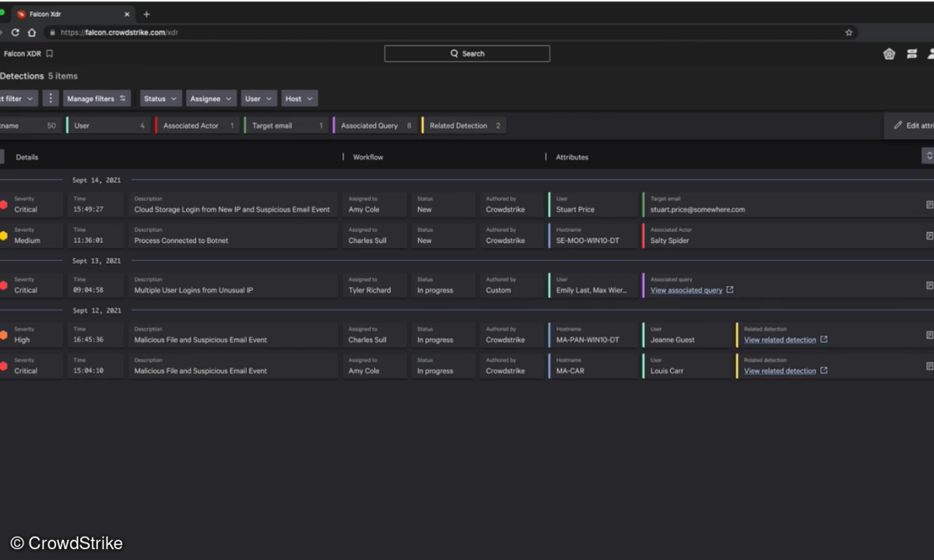Screen dimensions: 934x560
Task: Click the yellow Medium severity hexagon
Action: (4, 236)
